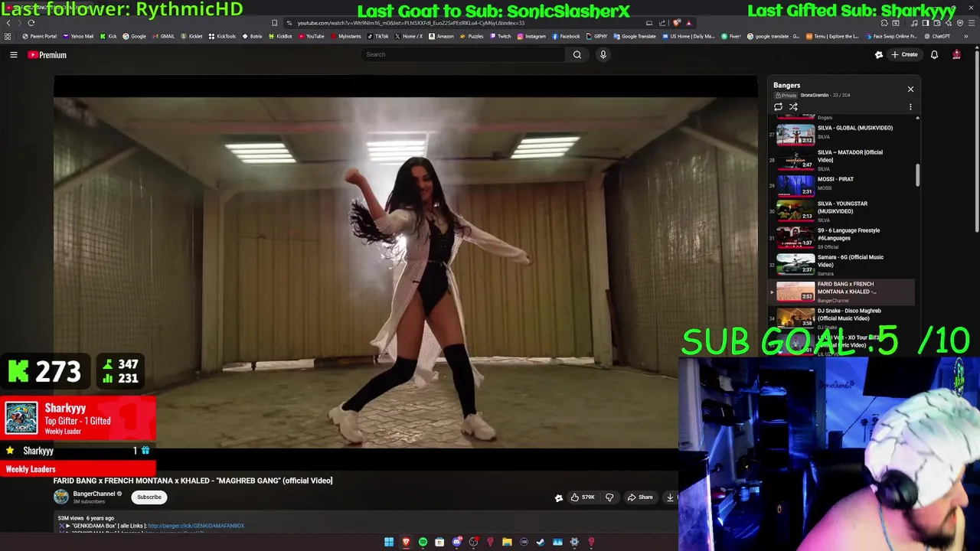Reload the browser page
980x551 pixels.
click(x=31, y=23)
